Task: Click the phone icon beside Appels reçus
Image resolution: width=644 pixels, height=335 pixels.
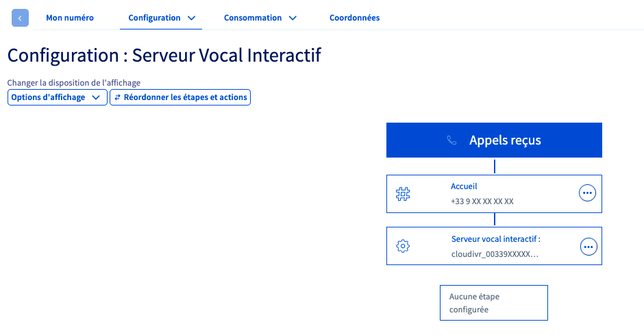Action: click(451, 140)
